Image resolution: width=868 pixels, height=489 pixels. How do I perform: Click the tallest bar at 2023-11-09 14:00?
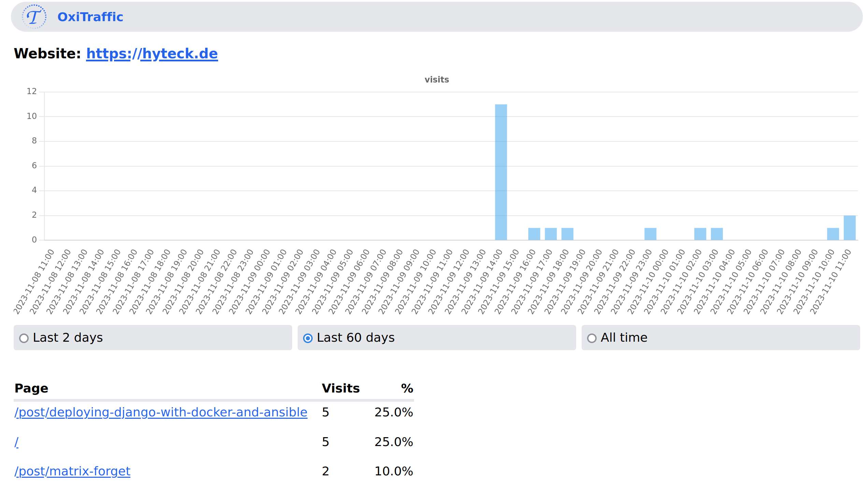[500, 171]
